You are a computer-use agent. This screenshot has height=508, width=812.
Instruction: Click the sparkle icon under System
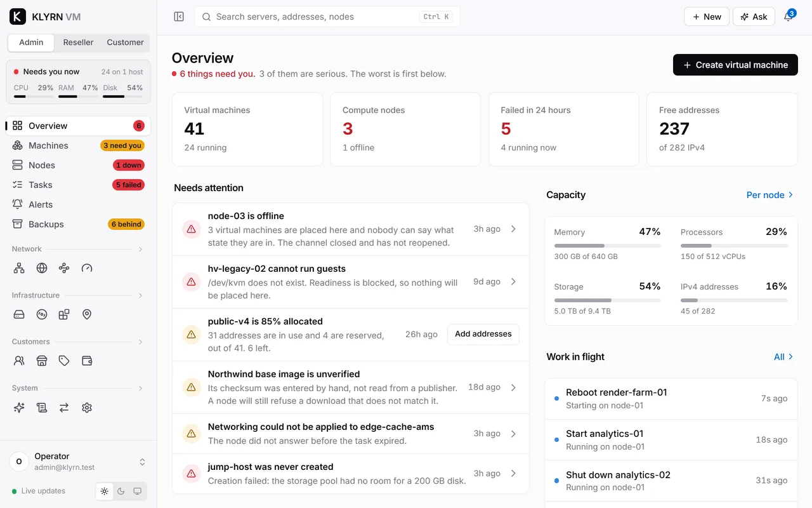pos(19,408)
